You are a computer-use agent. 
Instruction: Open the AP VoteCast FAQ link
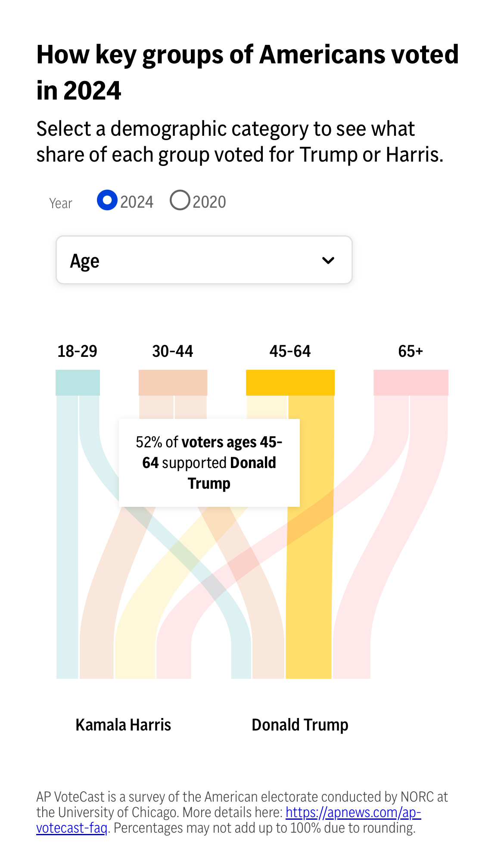point(353,812)
